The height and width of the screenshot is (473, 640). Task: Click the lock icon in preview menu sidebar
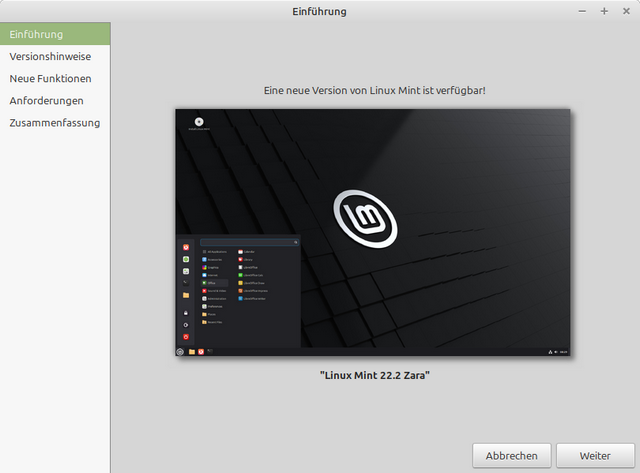186,313
